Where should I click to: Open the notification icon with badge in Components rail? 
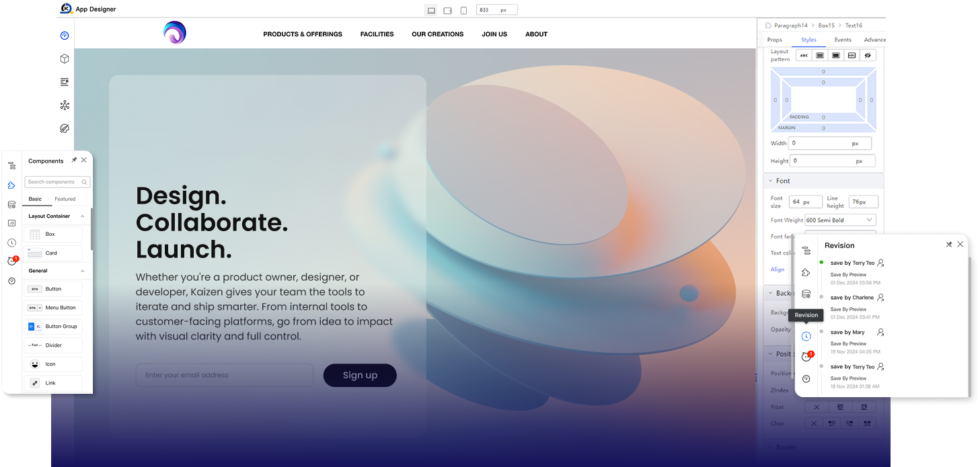pos(12,261)
